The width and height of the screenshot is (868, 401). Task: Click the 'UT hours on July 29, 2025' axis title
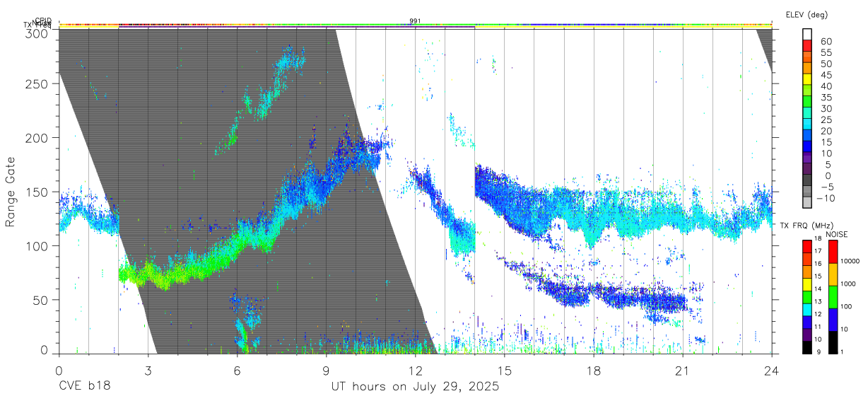click(415, 387)
